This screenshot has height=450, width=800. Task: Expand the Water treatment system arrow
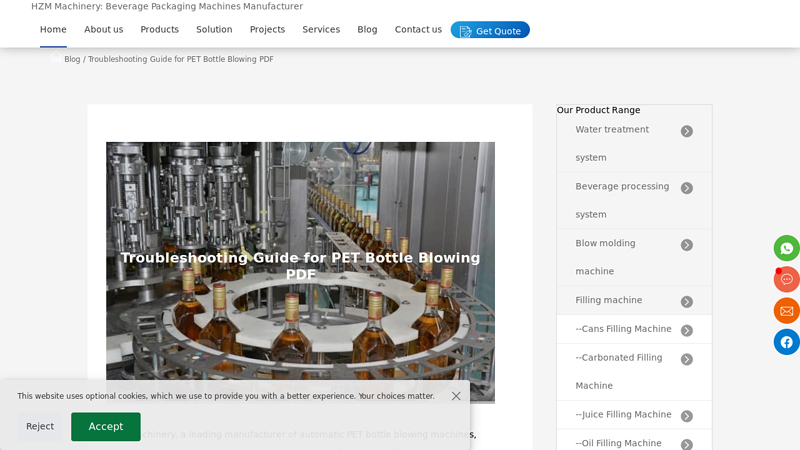click(687, 131)
